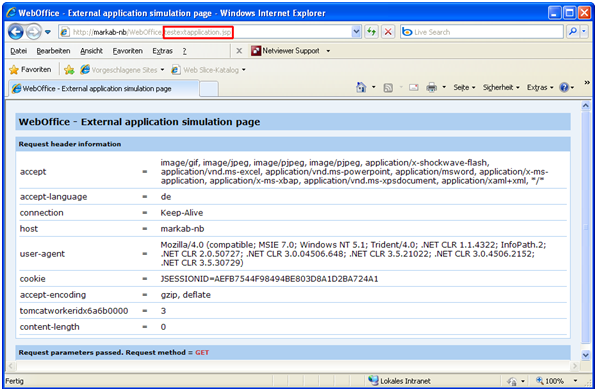
Task: Stop loading with the red X icon
Action: tap(388, 32)
